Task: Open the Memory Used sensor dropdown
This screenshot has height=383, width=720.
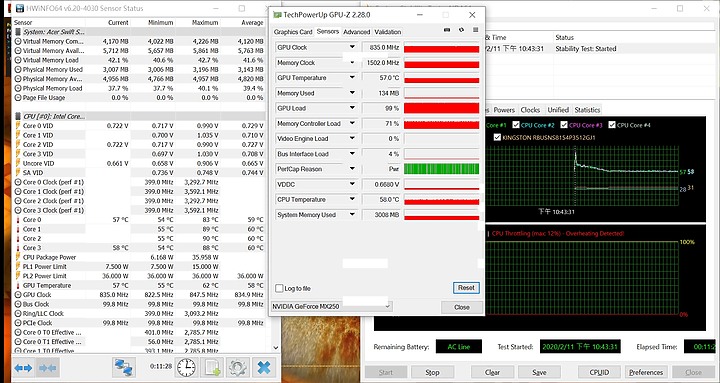Action: pos(352,93)
